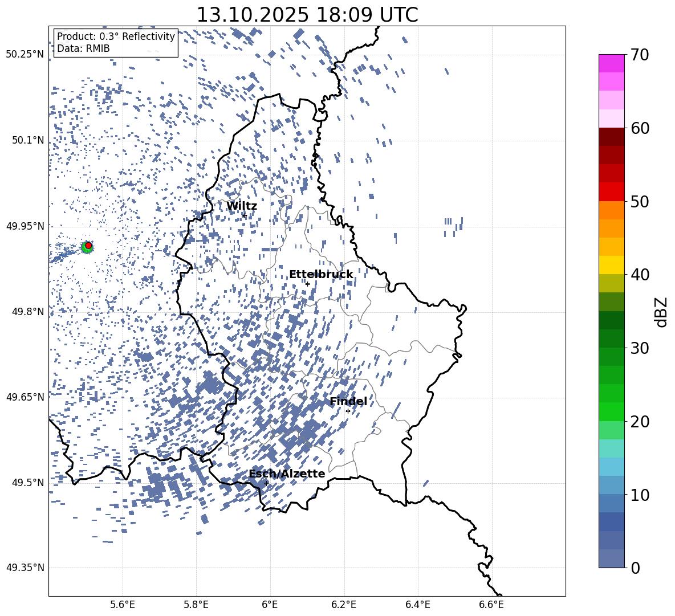The width and height of the screenshot is (675, 616).
Task: Click the 49.95°N latitude label
Action: 25,226
